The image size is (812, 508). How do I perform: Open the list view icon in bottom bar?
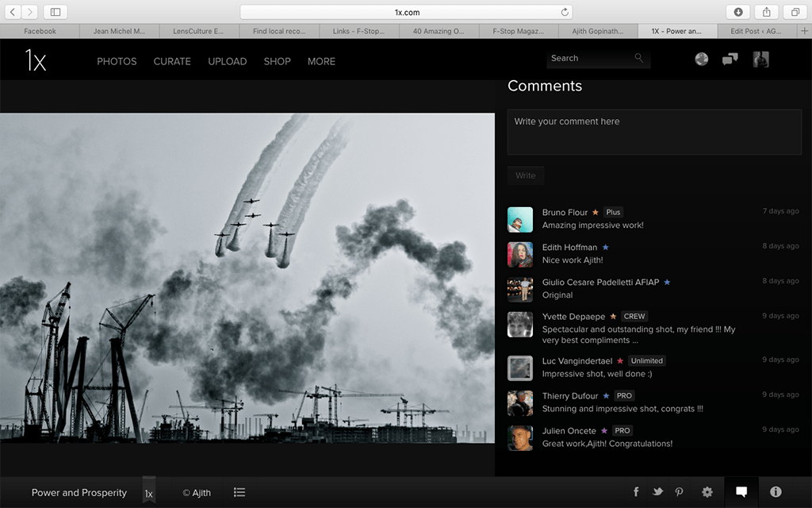pyautogui.click(x=239, y=492)
